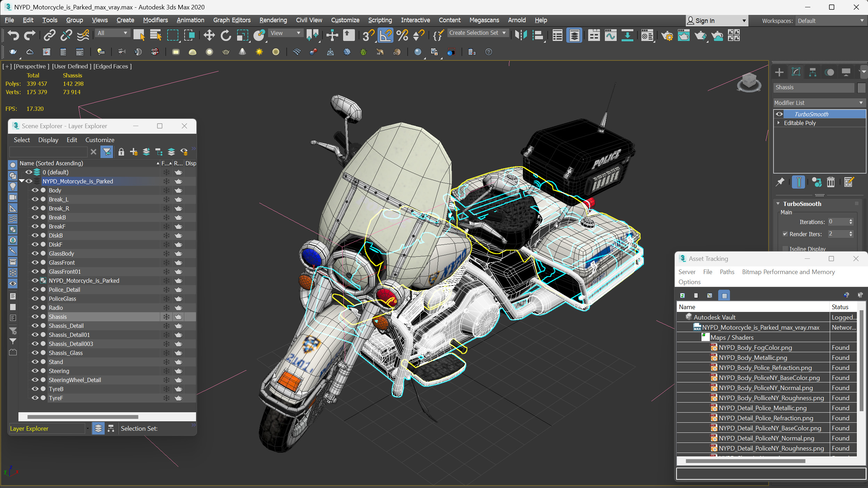Toggle Percent Snap in toolbar
868x488 pixels.
[x=402, y=35]
